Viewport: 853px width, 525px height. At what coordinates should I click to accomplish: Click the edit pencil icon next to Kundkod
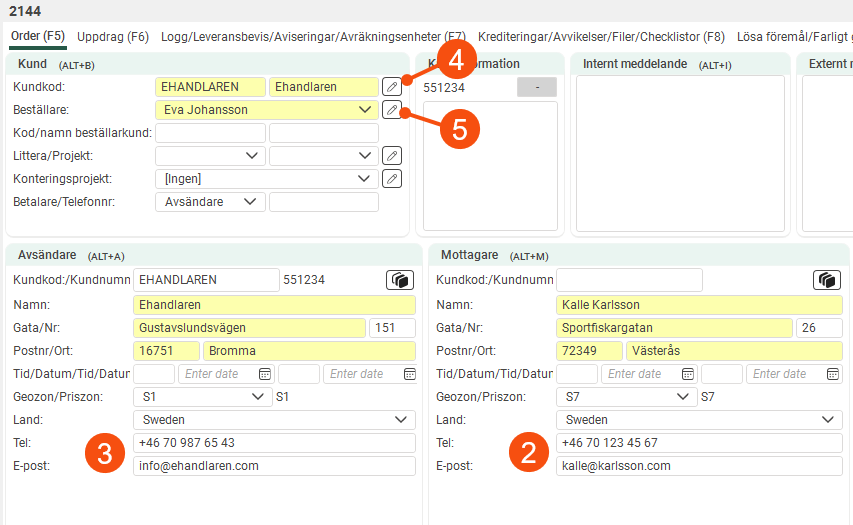pyautogui.click(x=392, y=87)
